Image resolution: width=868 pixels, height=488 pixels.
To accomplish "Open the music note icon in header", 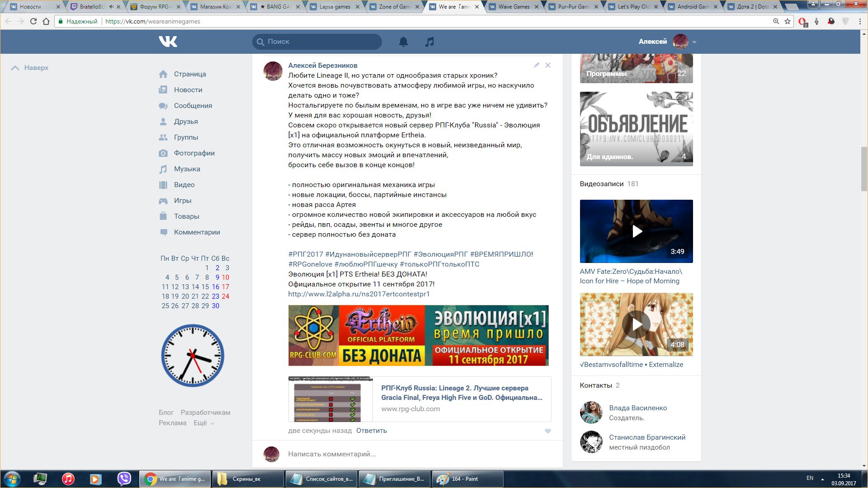I will [x=429, y=42].
